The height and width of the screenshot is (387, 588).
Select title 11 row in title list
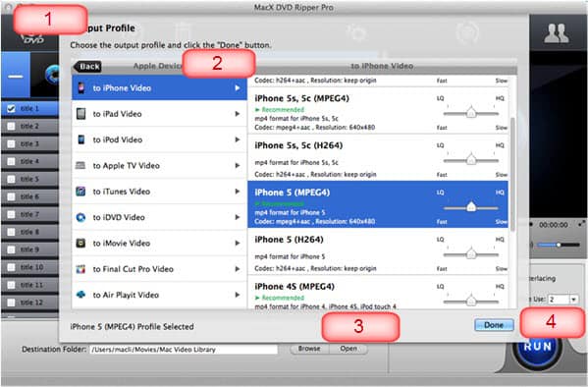(30, 285)
